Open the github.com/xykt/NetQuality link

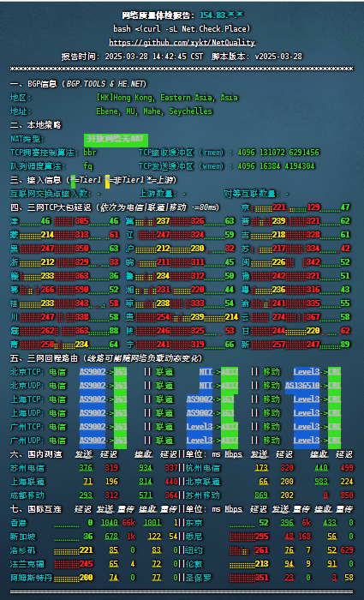coord(182,43)
